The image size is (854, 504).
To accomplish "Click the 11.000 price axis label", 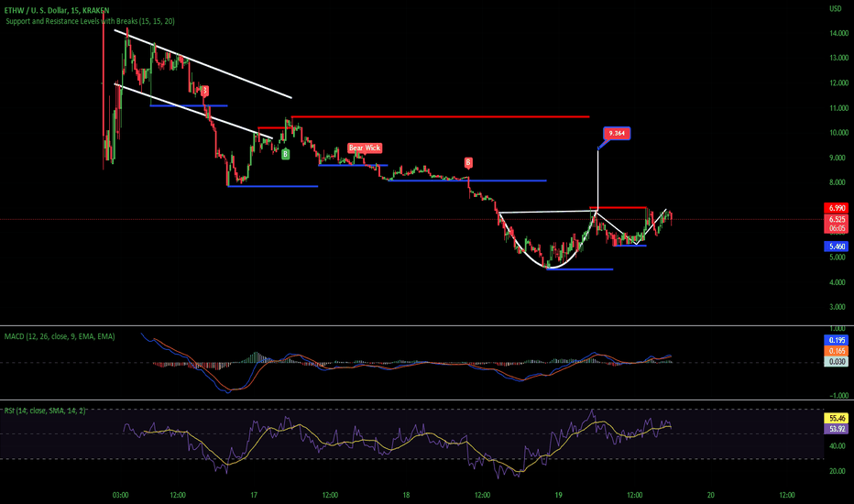I will coord(838,108).
